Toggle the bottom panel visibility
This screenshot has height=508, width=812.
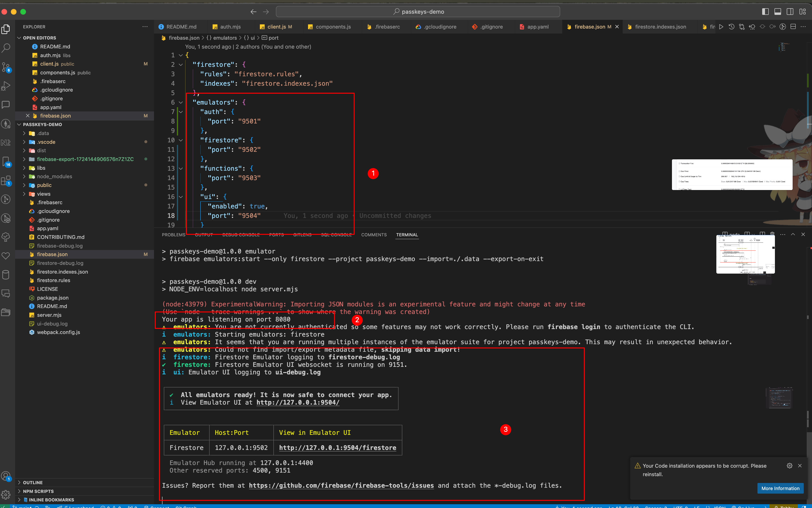[778, 12]
